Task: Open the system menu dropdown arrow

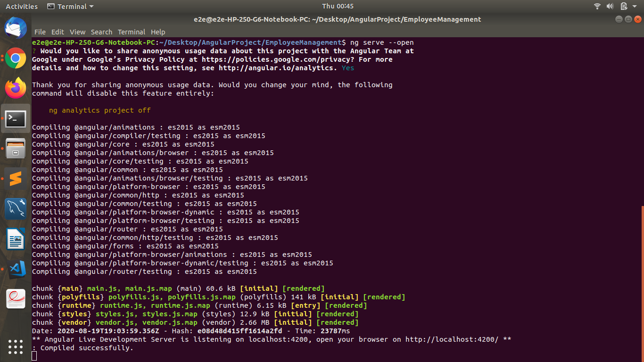Action: click(x=635, y=7)
